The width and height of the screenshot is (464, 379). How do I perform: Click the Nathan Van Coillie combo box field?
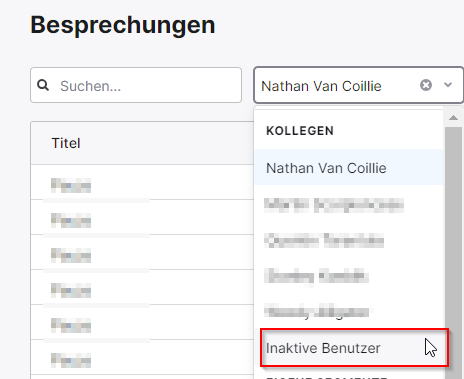tap(358, 85)
